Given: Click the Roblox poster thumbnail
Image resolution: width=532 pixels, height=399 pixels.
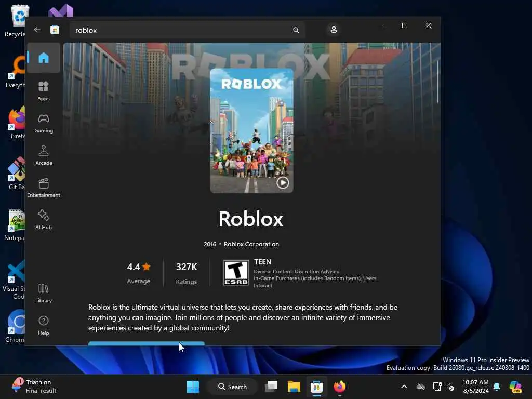Looking at the screenshot, I should (x=251, y=130).
